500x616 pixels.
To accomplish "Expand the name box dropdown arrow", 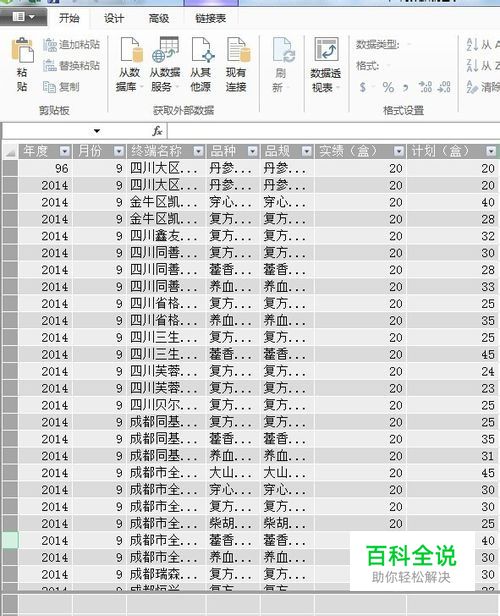I will 97,131.
